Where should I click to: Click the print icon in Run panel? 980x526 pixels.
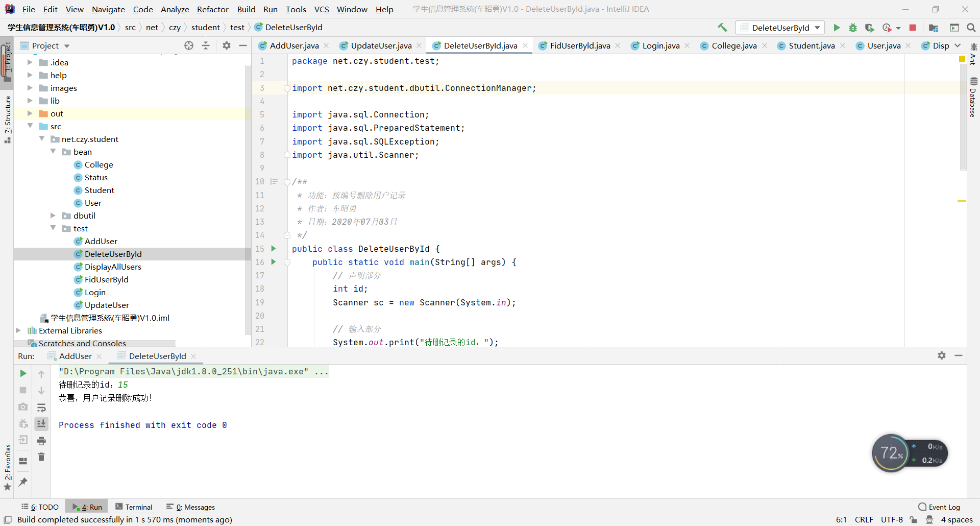point(41,441)
